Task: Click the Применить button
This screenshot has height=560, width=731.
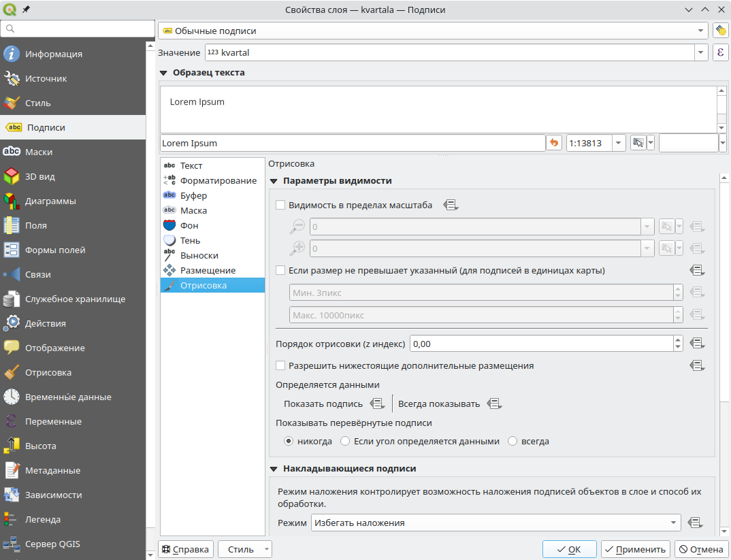Action: tap(636, 549)
